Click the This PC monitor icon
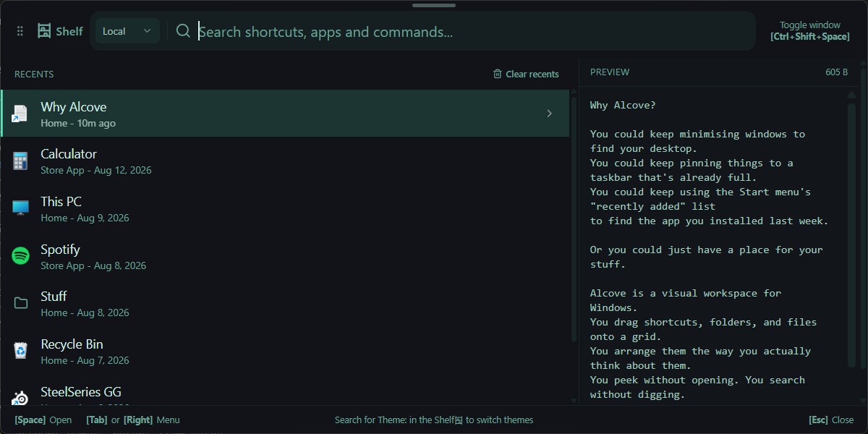The image size is (868, 434). 20,208
